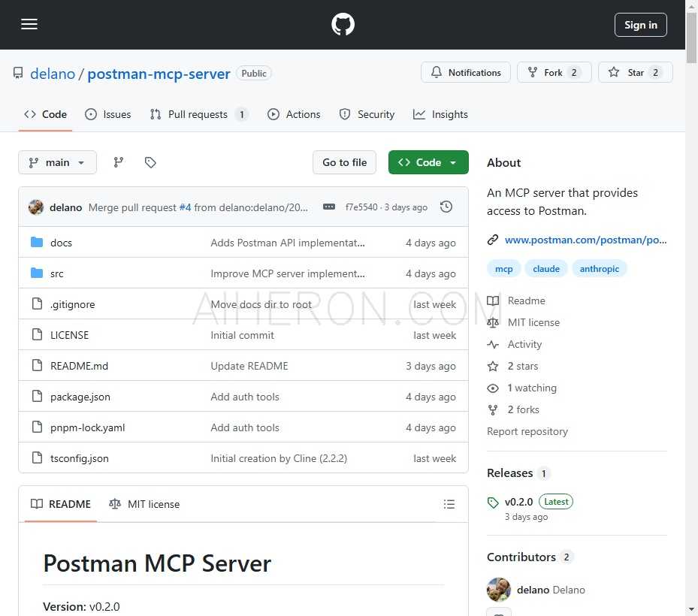Star the postman-mcp-server repository
Screen dimensions: 698x616
(x=635, y=72)
